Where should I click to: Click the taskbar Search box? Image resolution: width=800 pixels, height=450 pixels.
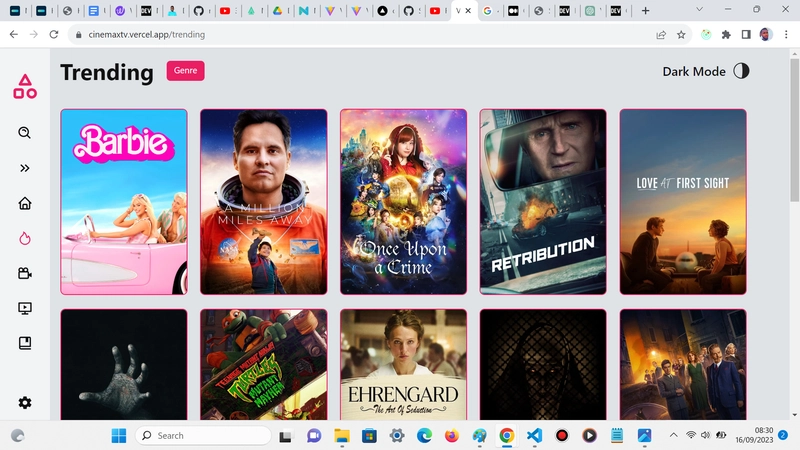click(x=203, y=436)
